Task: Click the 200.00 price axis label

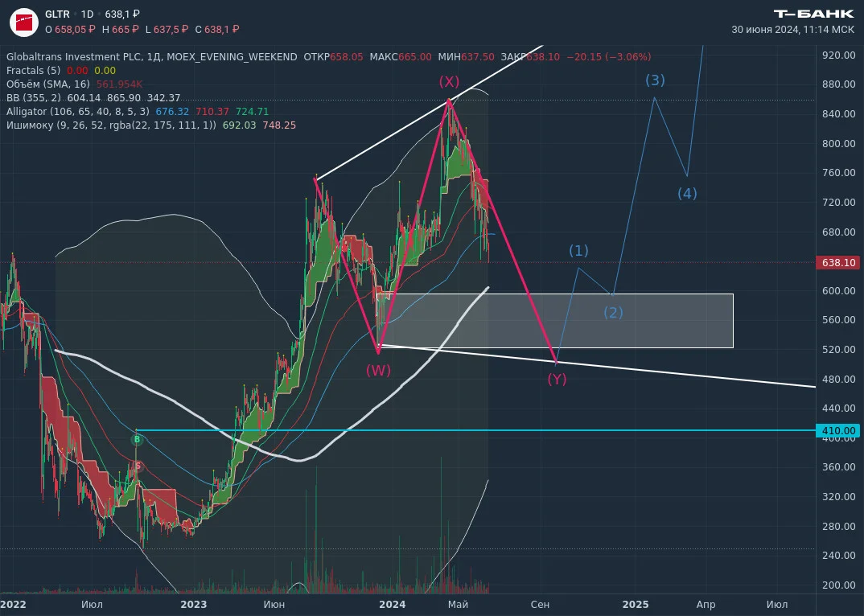Action: (838, 585)
